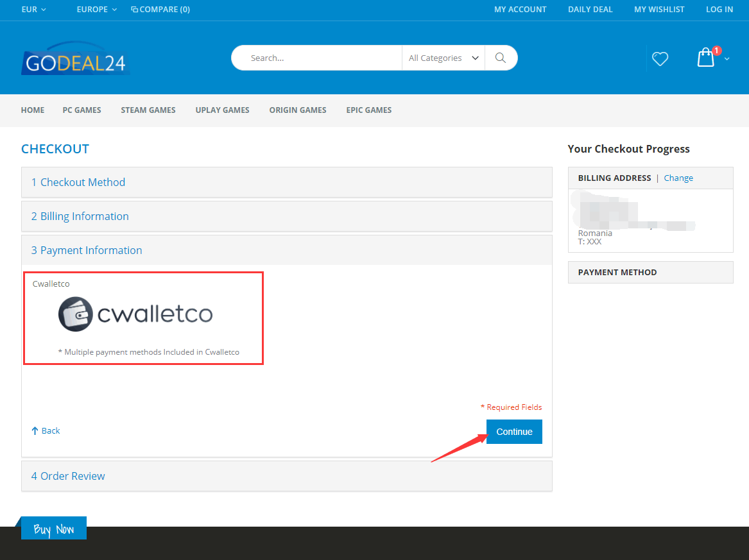
Task: Go to the HOME menu item
Action: tap(33, 110)
